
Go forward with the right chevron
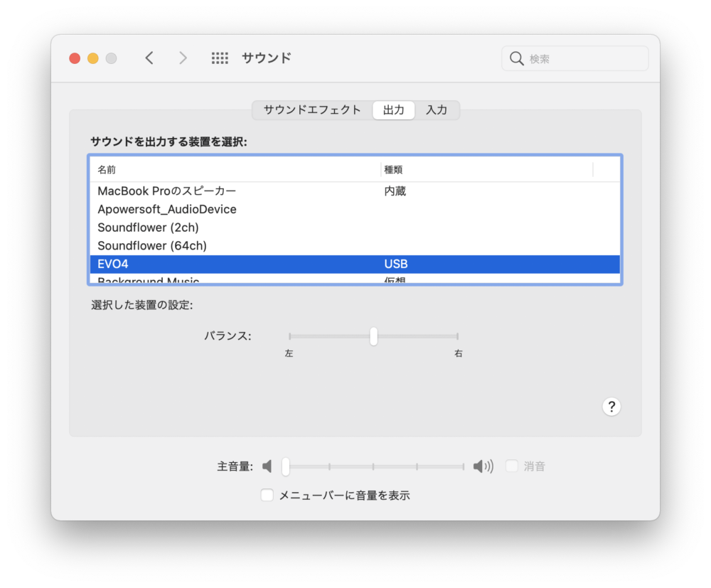183,58
